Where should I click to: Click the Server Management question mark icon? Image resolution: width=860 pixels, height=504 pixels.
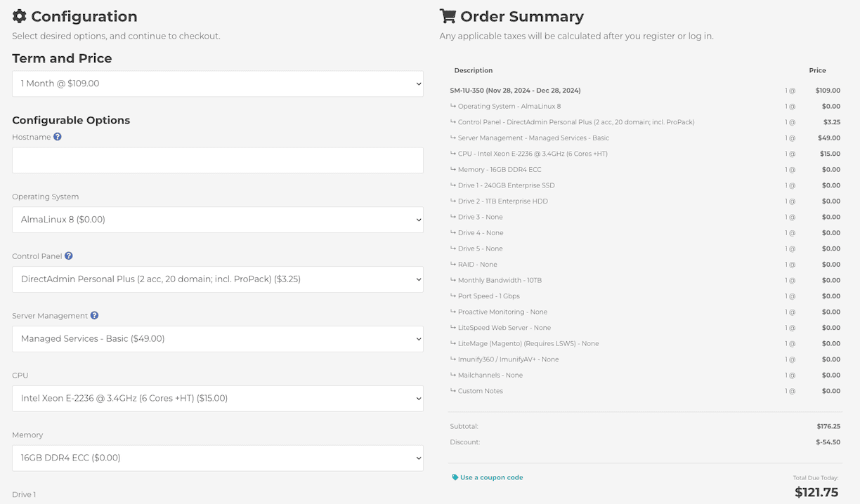94,315
